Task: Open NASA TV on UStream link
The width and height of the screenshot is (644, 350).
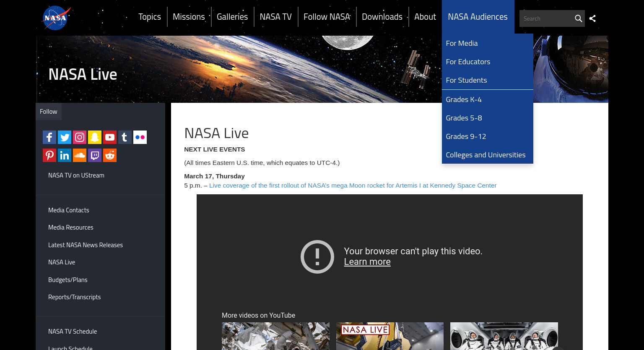Action: (x=76, y=175)
